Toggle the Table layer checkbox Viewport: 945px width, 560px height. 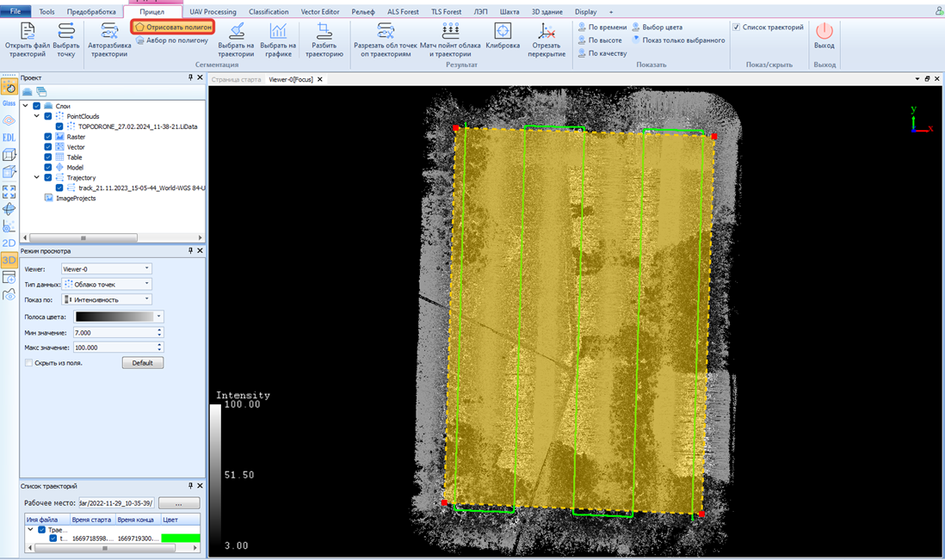tap(48, 157)
